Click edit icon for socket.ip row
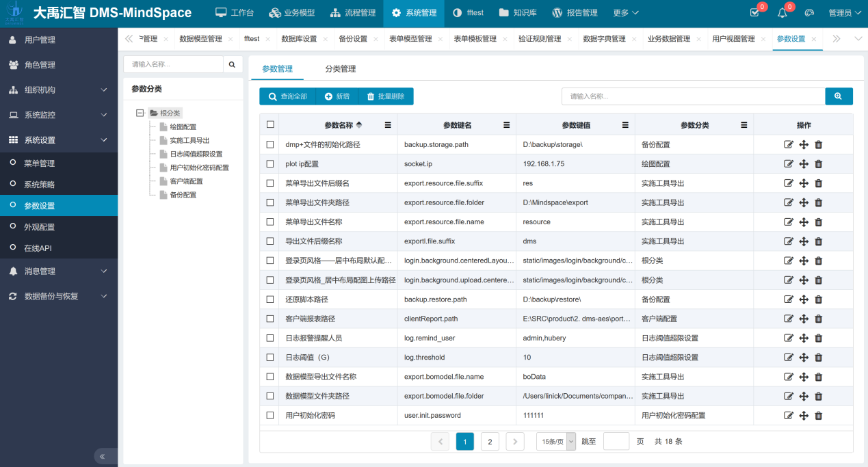The width and height of the screenshot is (868, 467). click(789, 164)
